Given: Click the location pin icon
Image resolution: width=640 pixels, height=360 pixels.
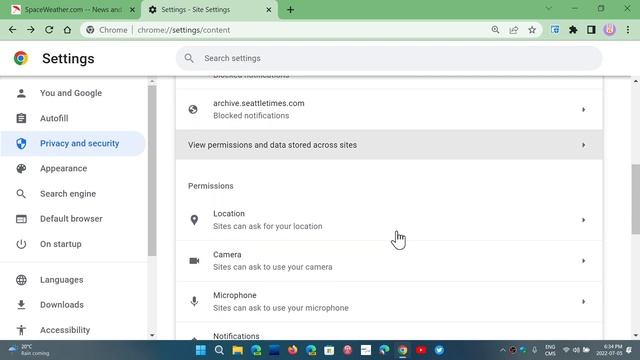Looking at the screenshot, I should [x=194, y=220].
